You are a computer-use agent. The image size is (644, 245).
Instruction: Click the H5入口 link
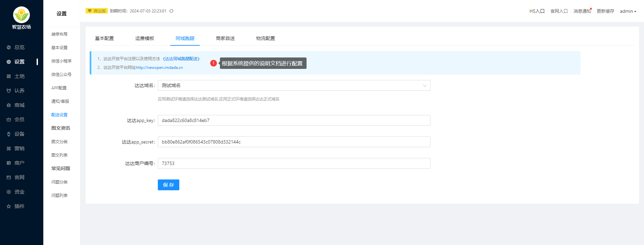click(x=537, y=11)
